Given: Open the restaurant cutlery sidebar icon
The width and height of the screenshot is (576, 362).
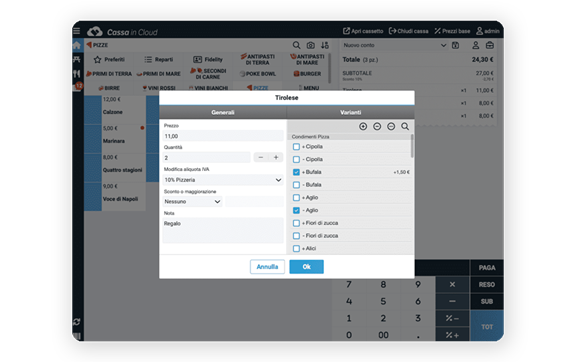Looking at the screenshot, I should [76, 74].
